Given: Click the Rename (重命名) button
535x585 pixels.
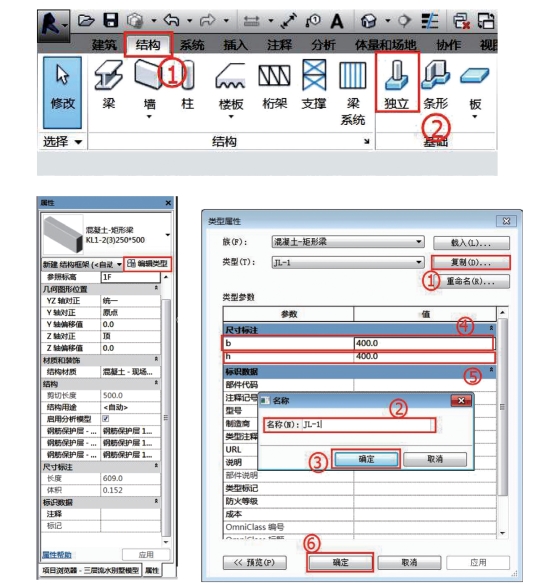Looking at the screenshot, I should click(x=470, y=282).
